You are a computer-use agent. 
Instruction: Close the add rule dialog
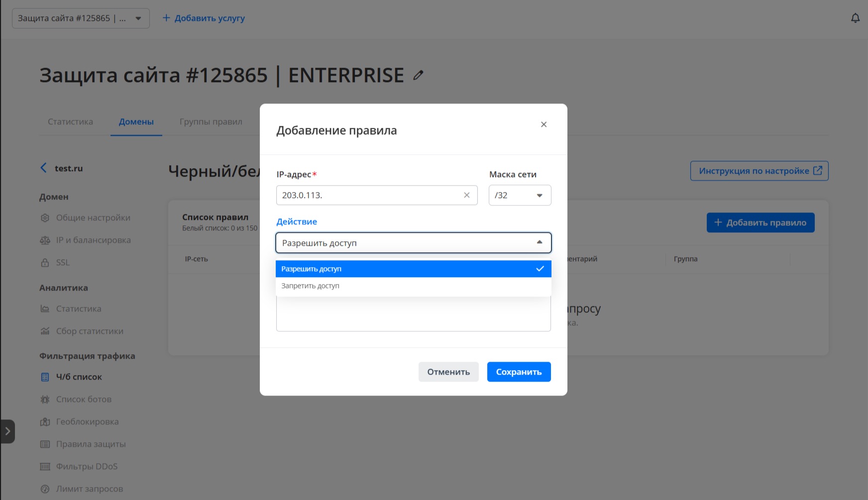(543, 124)
